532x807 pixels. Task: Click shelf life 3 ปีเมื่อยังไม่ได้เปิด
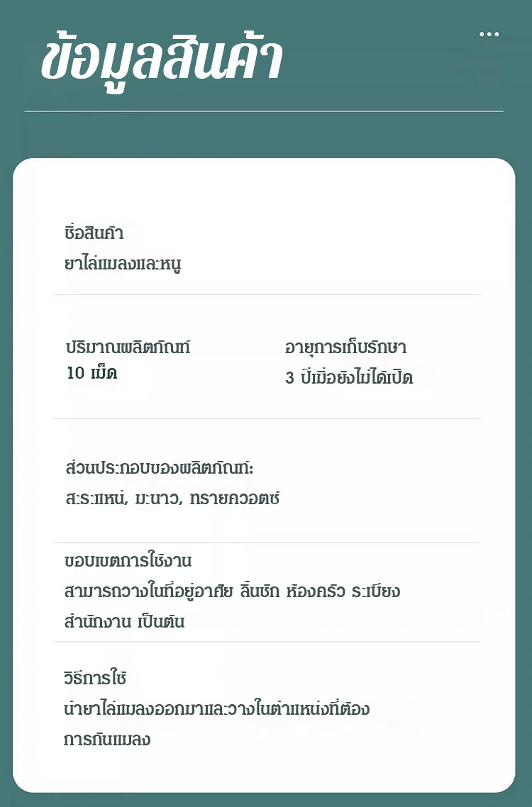click(349, 377)
